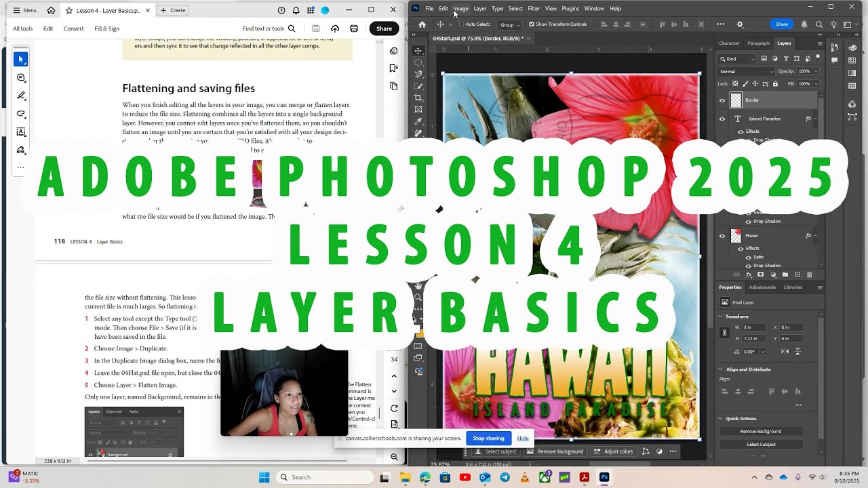Screen dimensions: 868x488
Task: Click Remove Background in Quick Actions
Action: click(x=761, y=431)
